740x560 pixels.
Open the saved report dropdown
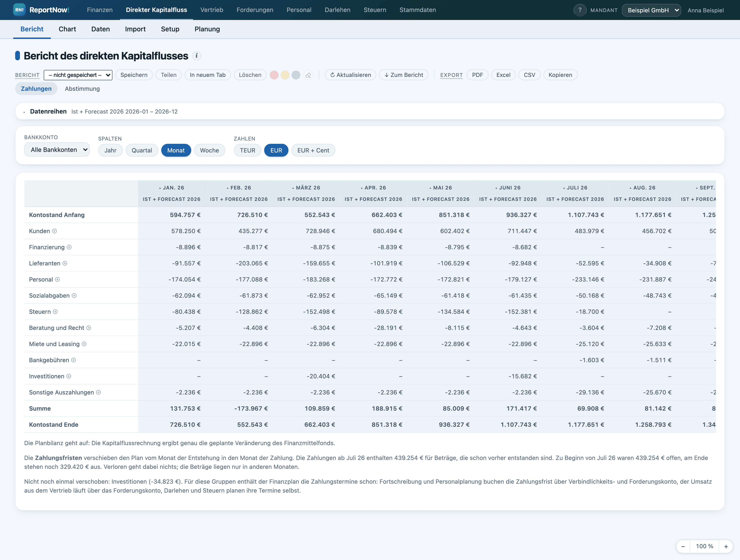point(78,75)
